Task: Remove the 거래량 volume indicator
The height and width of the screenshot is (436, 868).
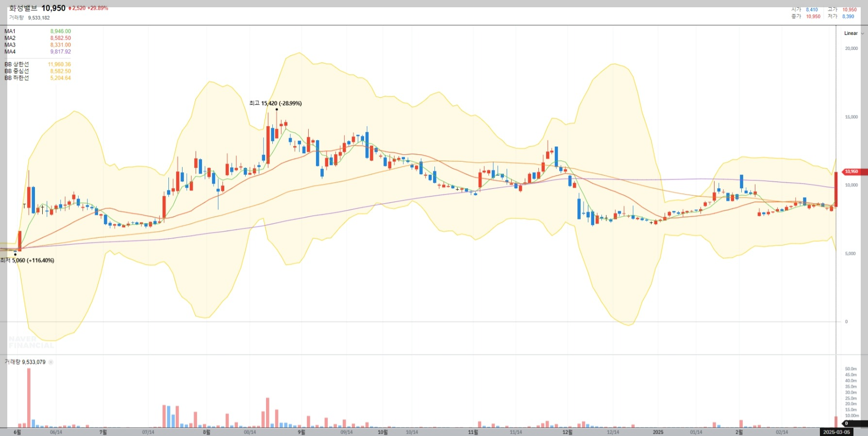Action: tap(51, 362)
